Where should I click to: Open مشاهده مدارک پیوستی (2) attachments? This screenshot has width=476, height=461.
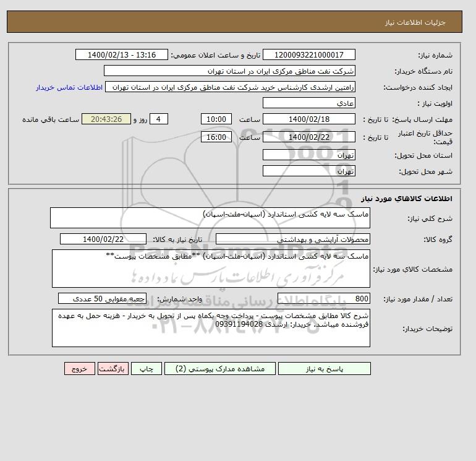click(220, 368)
